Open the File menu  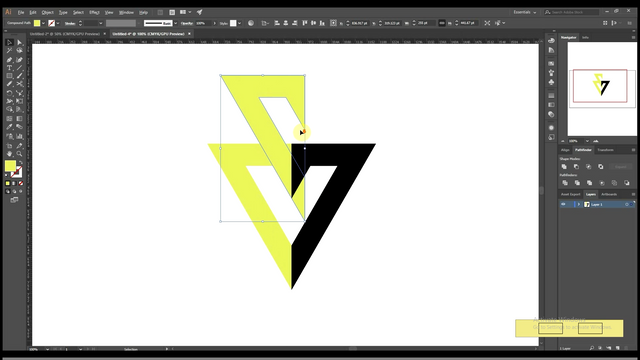[x=21, y=13]
